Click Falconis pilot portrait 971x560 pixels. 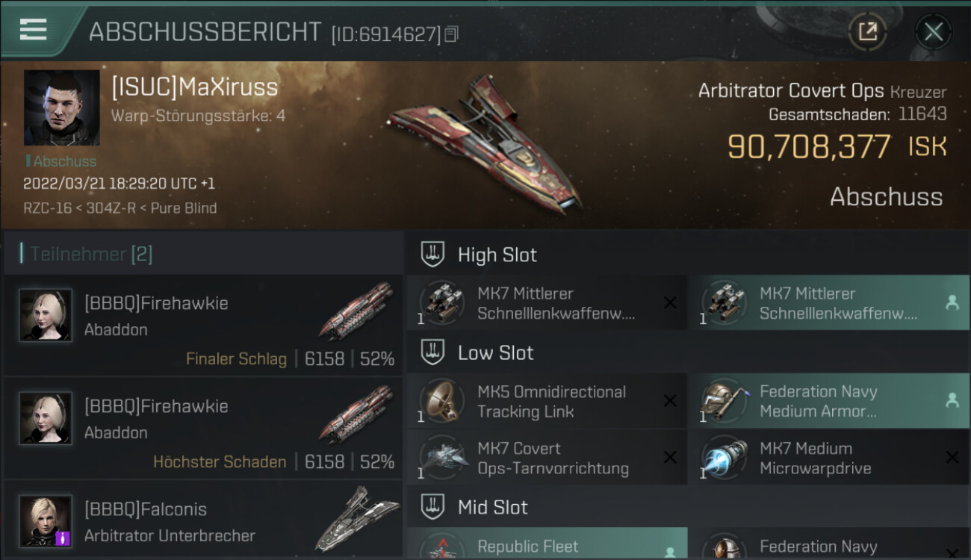pyautogui.click(x=46, y=521)
